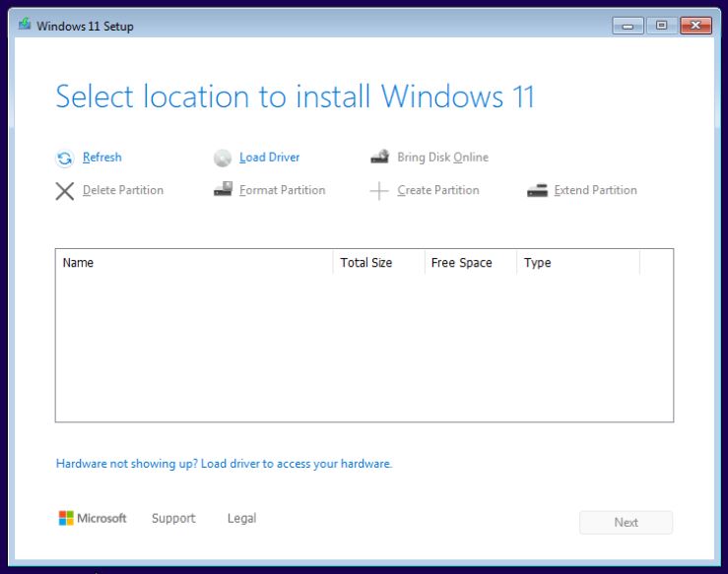Select Extend Partition label
728x574 pixels.
(595, 190)
